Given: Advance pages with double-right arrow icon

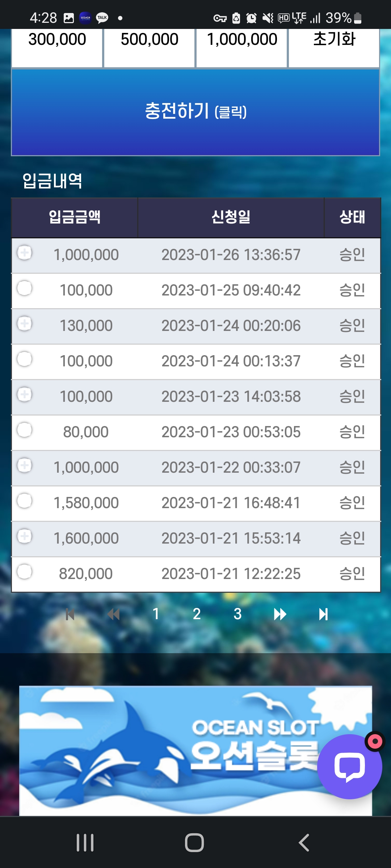Looking at the screenshot, I should pyautogui.click(x=280, y=614).
